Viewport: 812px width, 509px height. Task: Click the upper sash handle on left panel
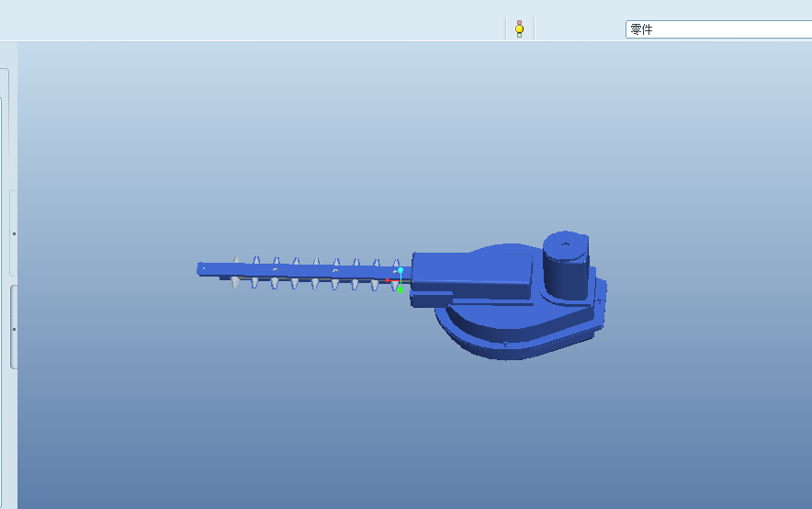pos(14,233)
